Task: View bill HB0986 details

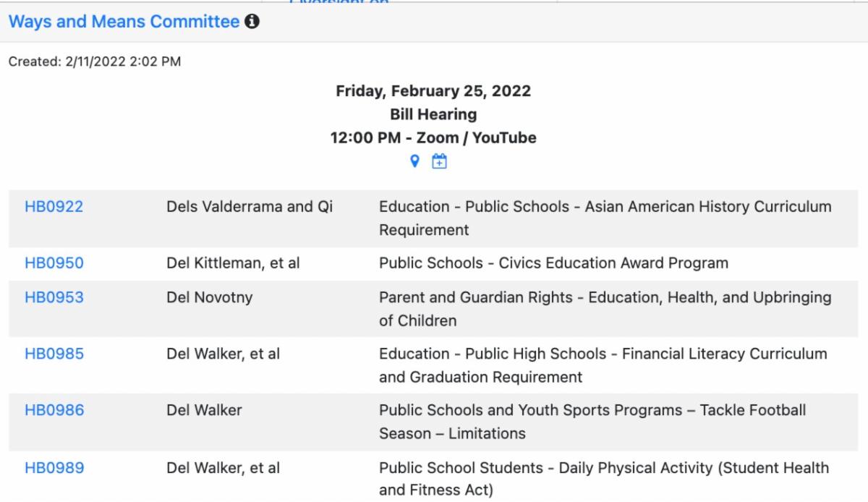Action: [x=54, y=411]
